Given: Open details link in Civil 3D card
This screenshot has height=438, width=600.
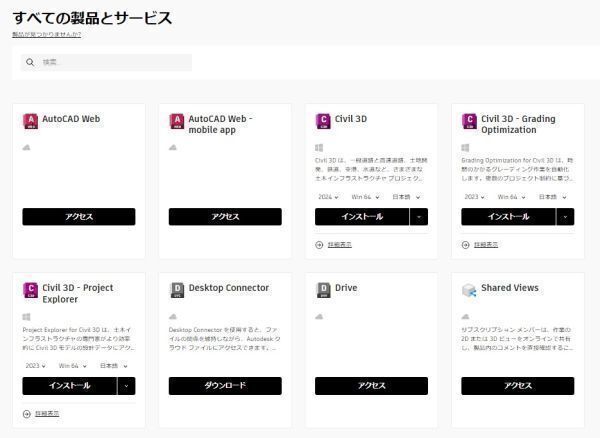Looking at the screenshot, I should [x=340, y=245].
